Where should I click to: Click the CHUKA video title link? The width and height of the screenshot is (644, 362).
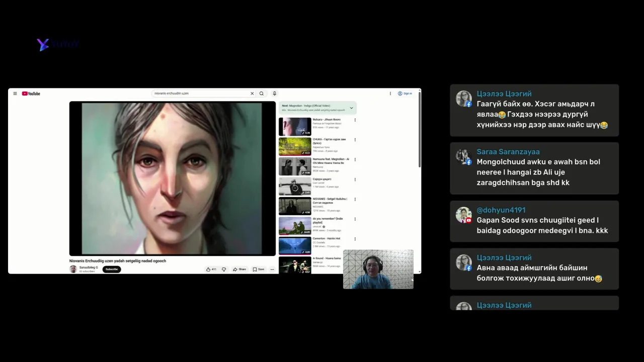(x=329, y=141)
